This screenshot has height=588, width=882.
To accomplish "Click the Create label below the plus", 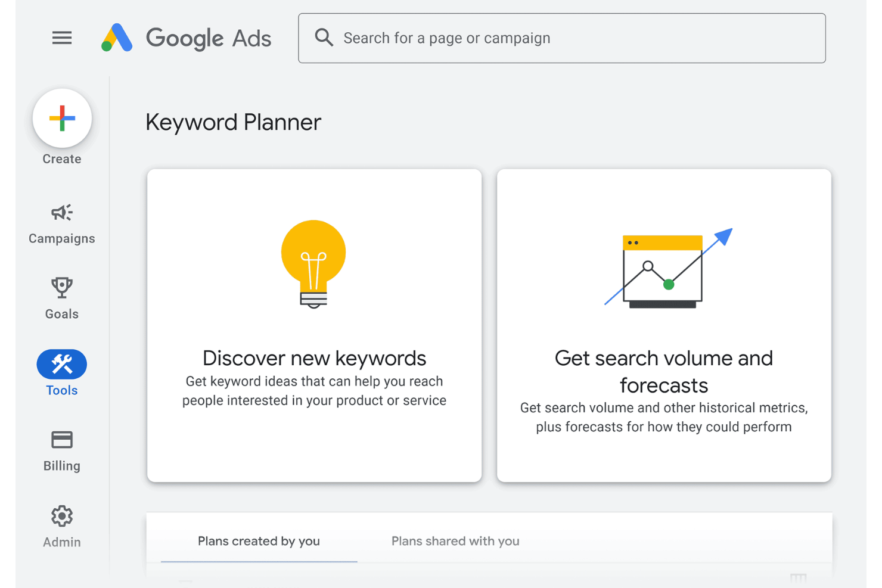I will pos(61,158).
